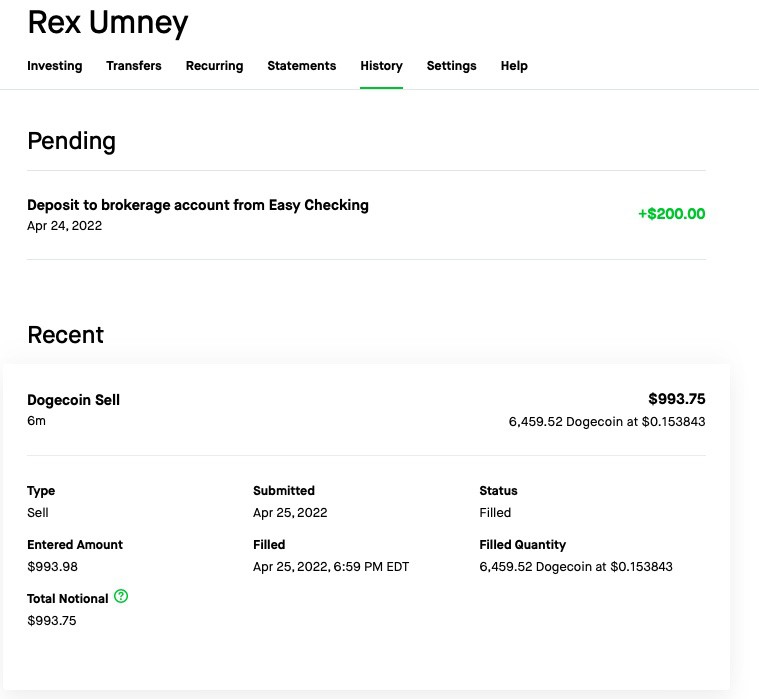Viewport: 759px width, 699px height.
Task: Go to the Statements tab
Action: (301, 66)
